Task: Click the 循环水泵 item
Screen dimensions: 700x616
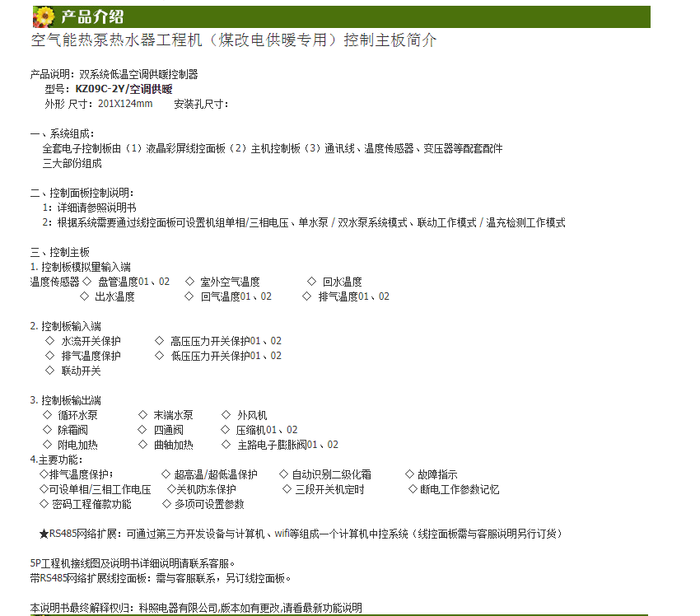Action: (x=77, y=415)
